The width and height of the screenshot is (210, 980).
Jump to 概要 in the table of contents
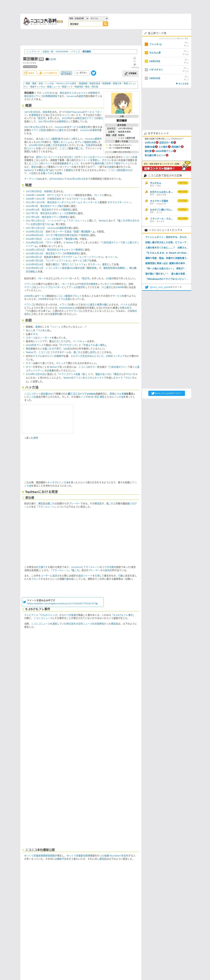click(x=27, y=83)
